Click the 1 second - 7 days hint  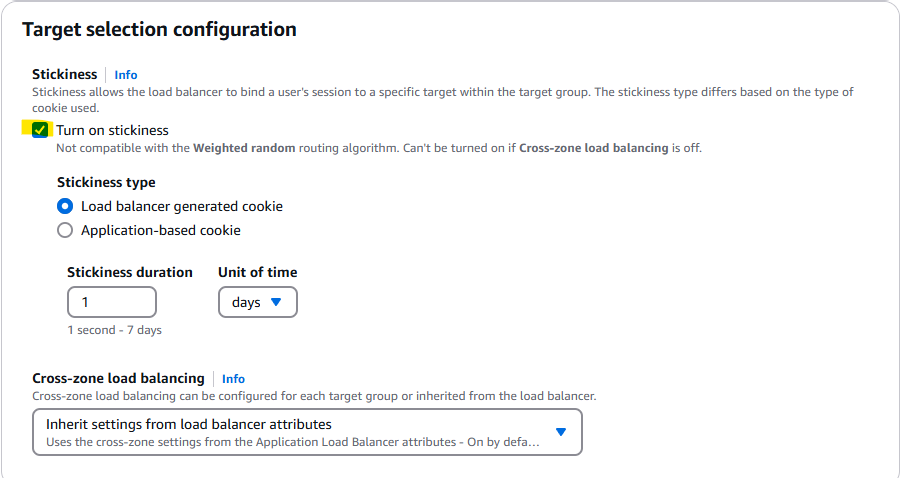tap(114, 330)
